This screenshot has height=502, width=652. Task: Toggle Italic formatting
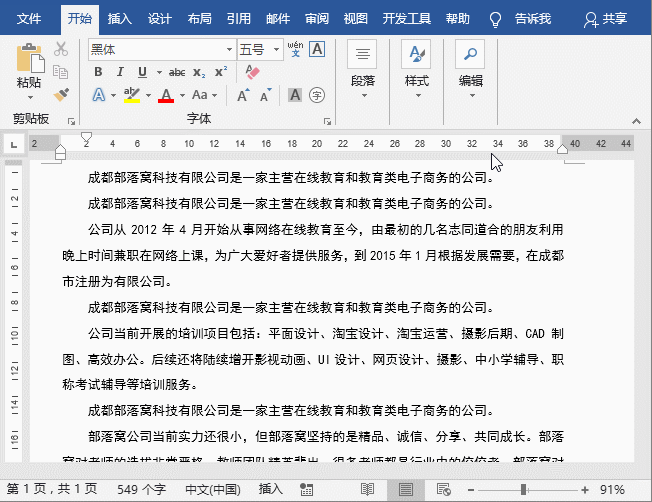pos(120,72)
